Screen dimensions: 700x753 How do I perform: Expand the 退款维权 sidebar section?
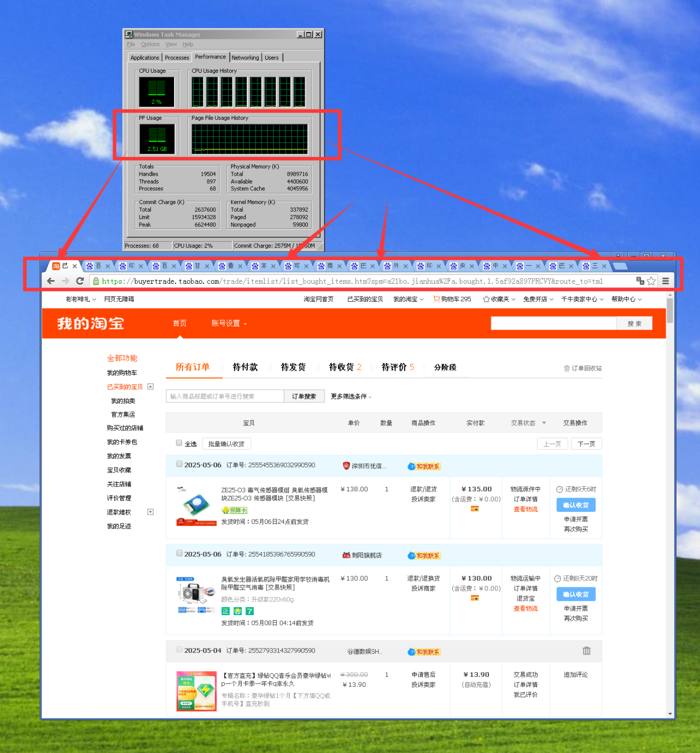pyautogui.click(x=150, y=512)
